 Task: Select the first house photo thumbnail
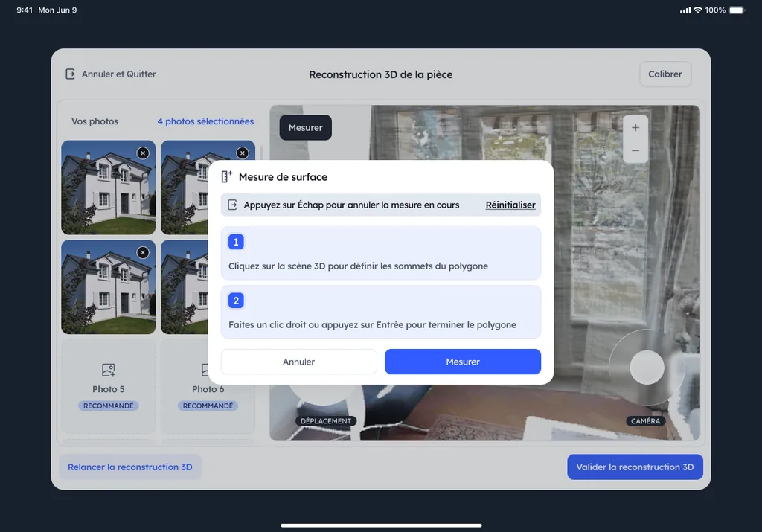(109, 188)
